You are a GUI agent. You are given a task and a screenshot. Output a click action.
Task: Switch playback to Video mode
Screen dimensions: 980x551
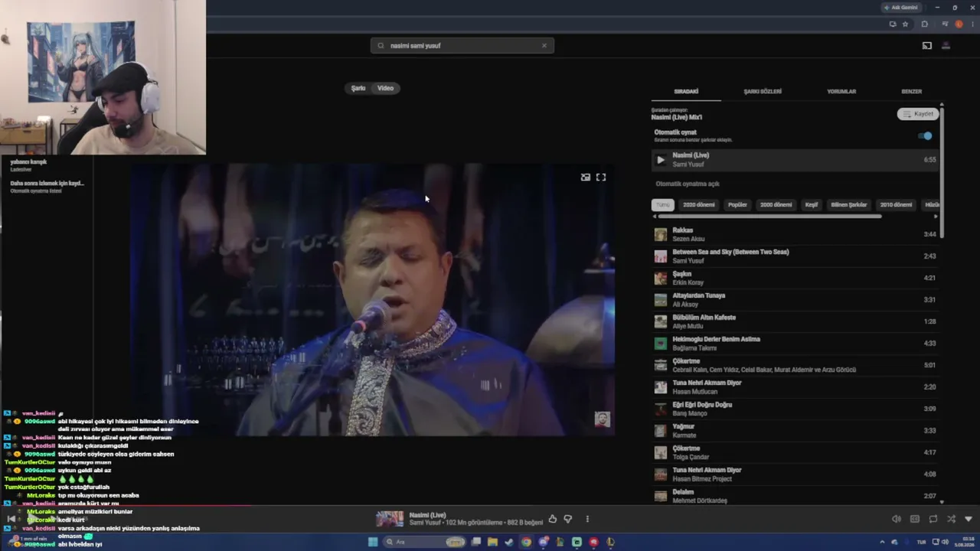[386, 88]
